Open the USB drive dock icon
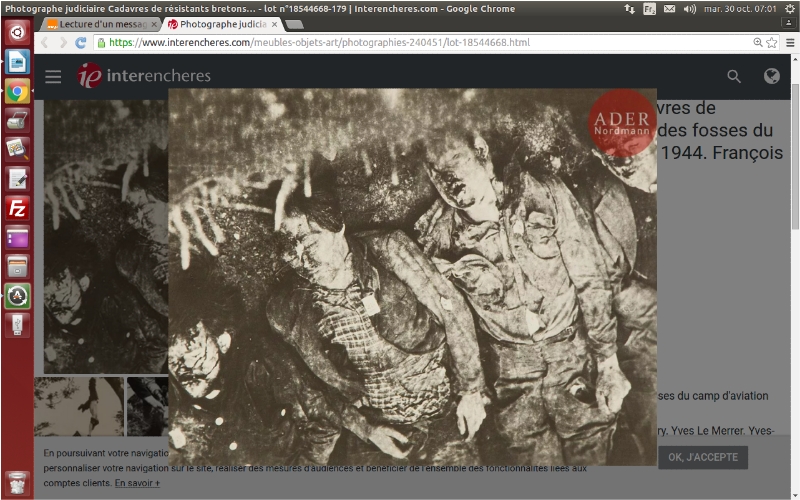Image resolution: width=800 pixels, height=500 pixels. coord(17,326)
